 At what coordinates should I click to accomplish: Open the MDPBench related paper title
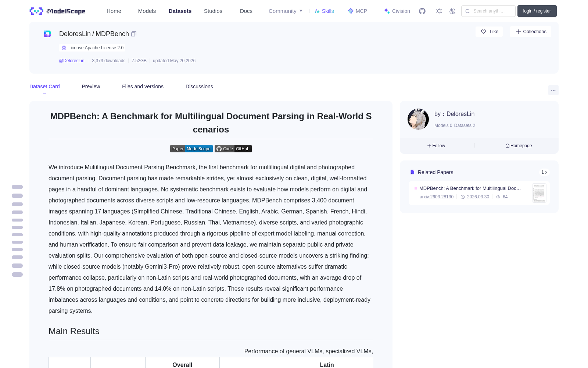pos(470,188)
